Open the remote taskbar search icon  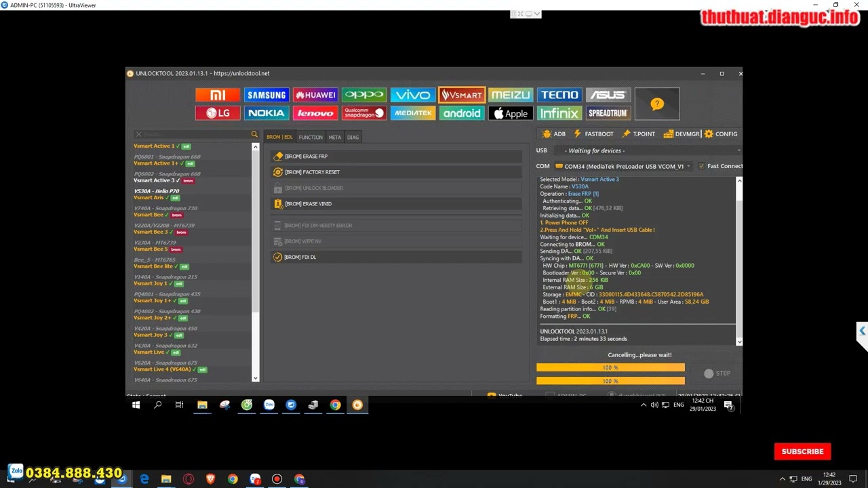click(157, 405)
